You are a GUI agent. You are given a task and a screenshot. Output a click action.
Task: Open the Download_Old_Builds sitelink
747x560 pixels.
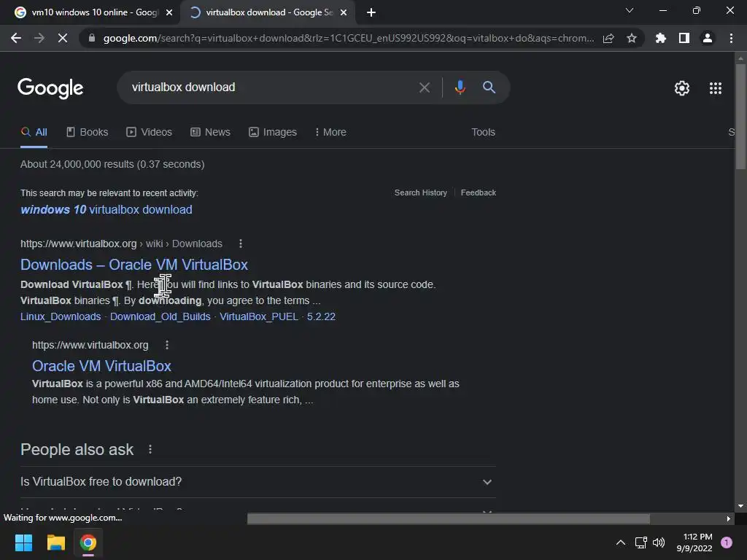point(160,316)
